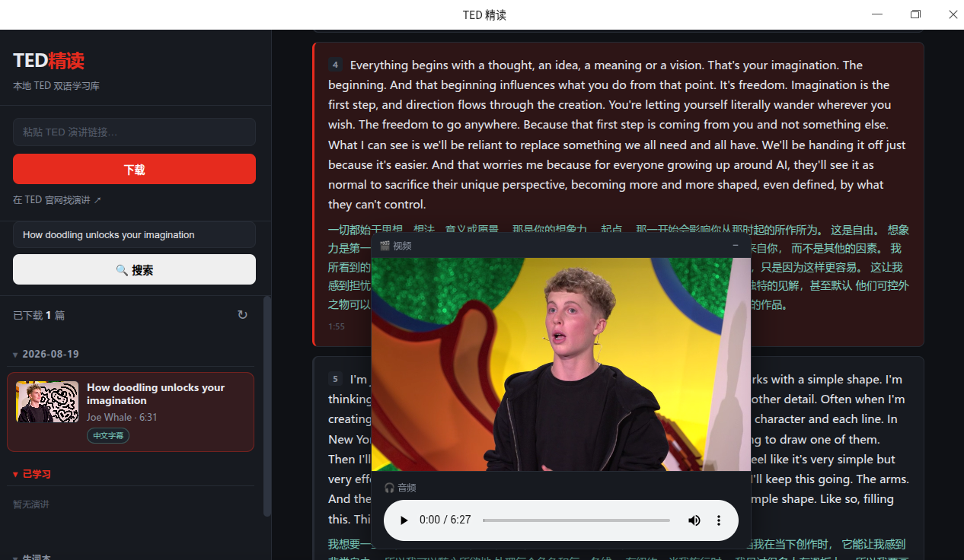
Task: Click the paragraph 5 number badge
Action: point(335,379)
